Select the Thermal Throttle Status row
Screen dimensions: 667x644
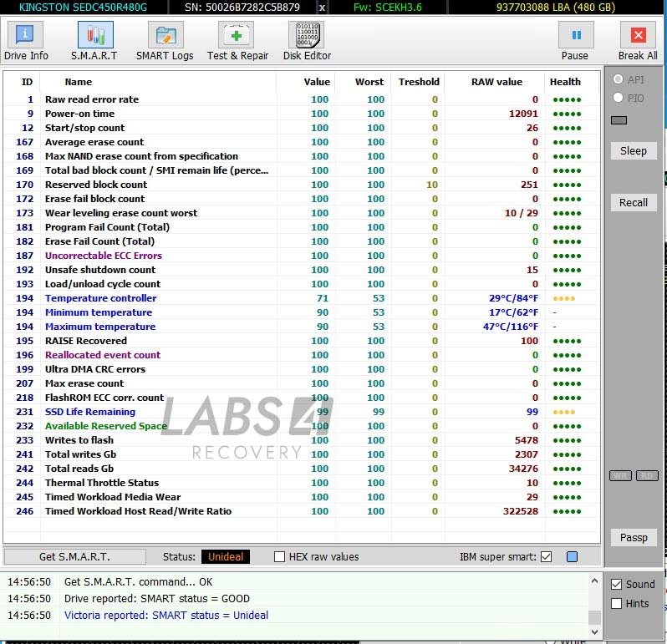pyautogui.click(x=302, y=483)
